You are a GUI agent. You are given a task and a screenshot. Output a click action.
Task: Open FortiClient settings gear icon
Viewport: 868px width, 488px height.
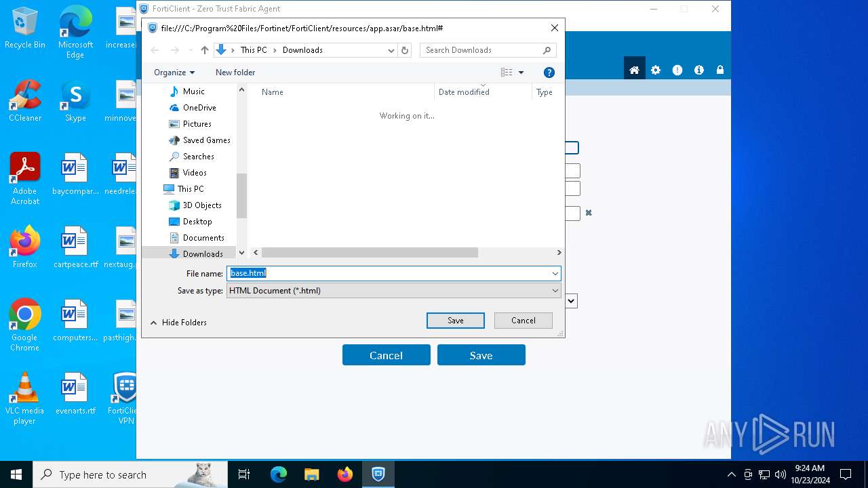tap(656, 70)
